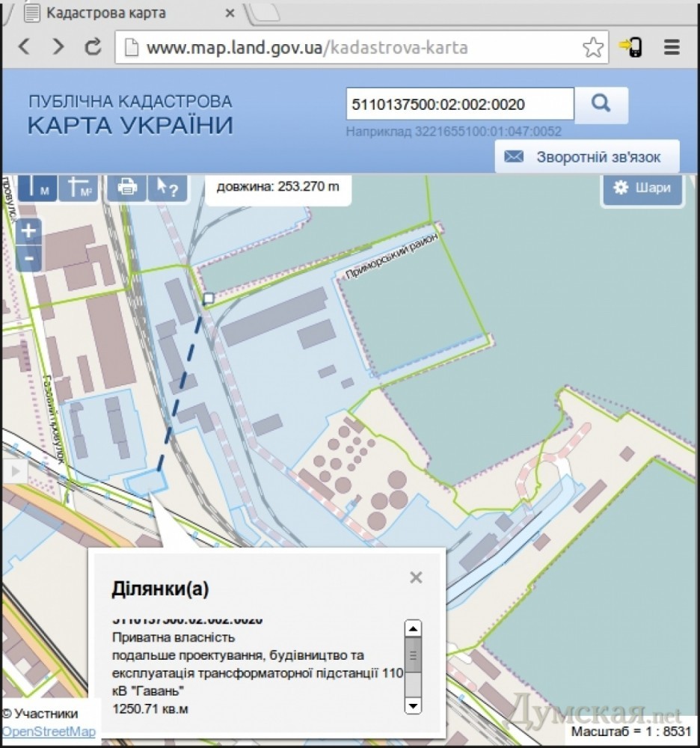700x748 pixels.
Task: Zoom out on the map
Action: 28,258
